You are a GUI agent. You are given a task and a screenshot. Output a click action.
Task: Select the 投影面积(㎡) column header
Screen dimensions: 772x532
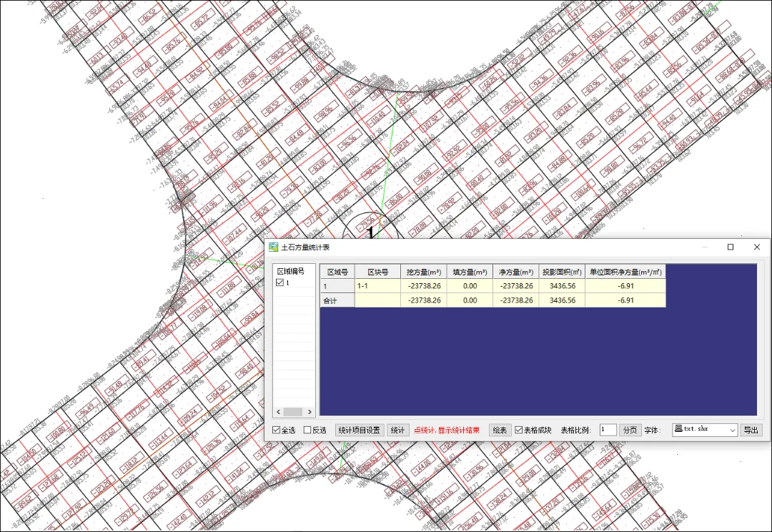coord(562,272)
